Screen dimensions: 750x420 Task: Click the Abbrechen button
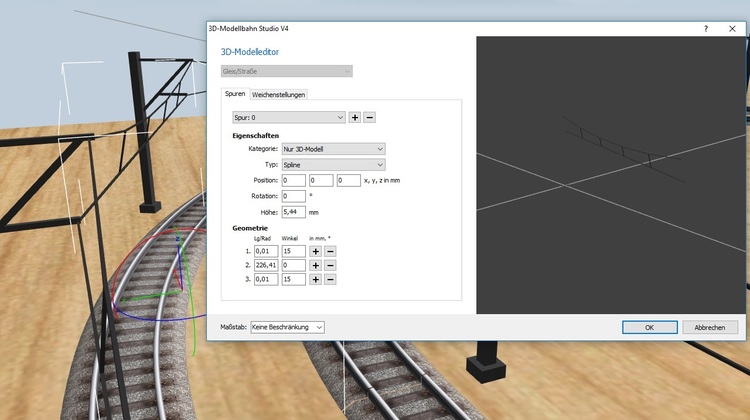coord(710,327)
